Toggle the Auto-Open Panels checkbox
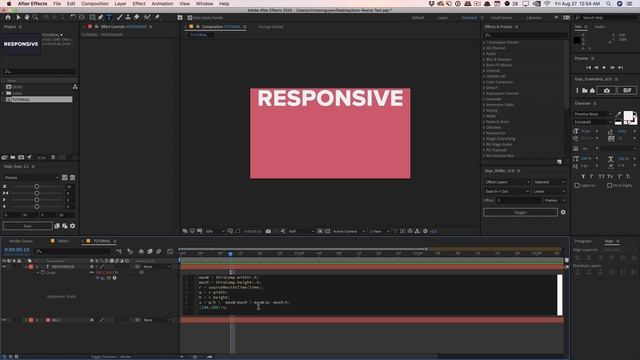Viewport: 640px width, 360px height. [190, 18]
